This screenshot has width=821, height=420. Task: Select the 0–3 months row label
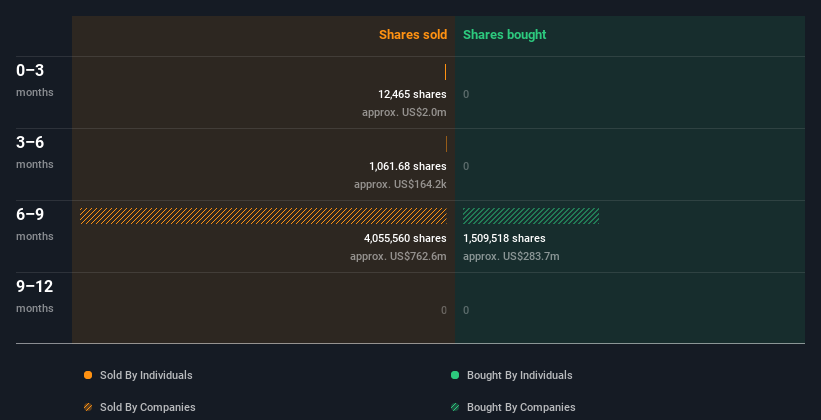(35, 80)
